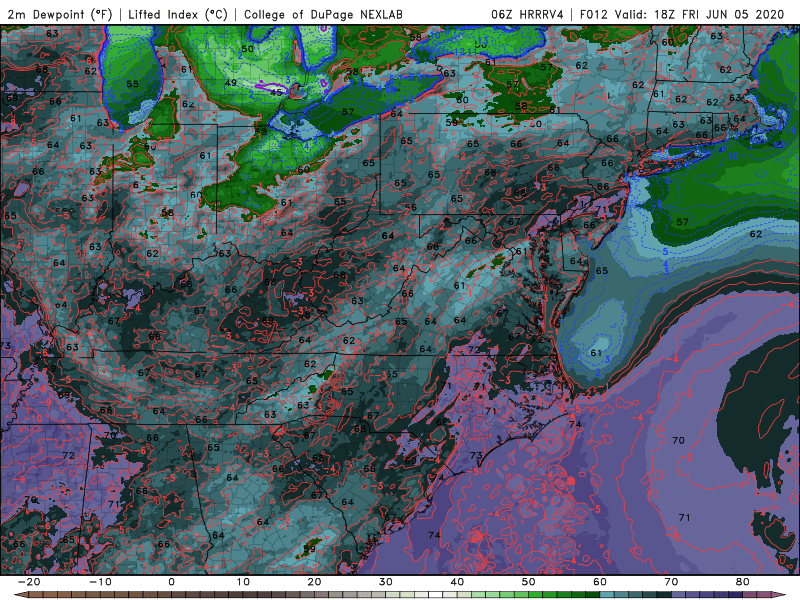Click the 80 tick label on color scale
This screenshot has height=600, width=800.
[743, 582]
